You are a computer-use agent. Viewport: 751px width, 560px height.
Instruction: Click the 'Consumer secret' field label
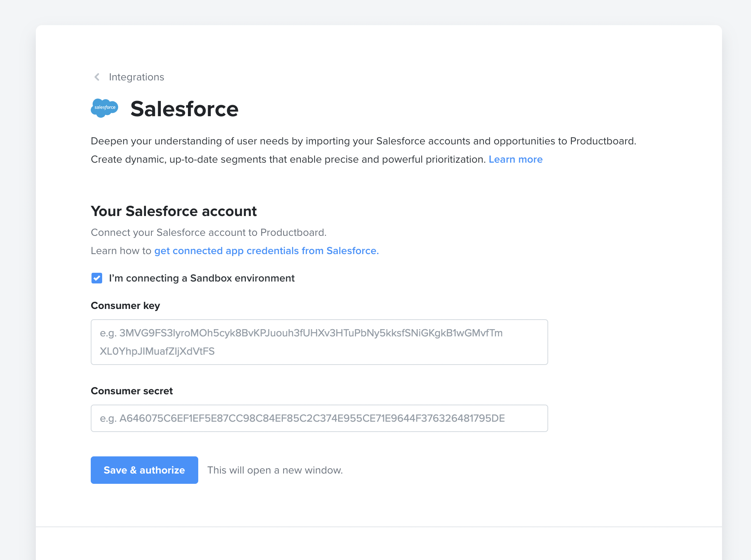click(x=132, y=391)
